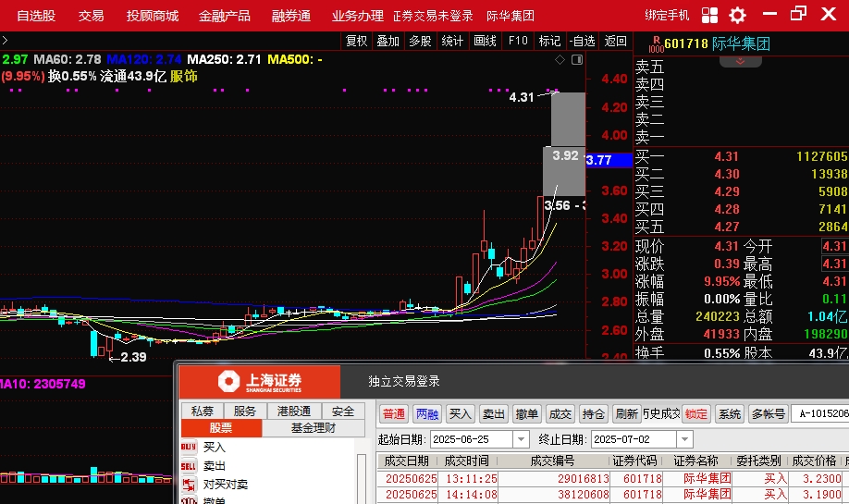This screenshot has height=504, width=849.
Task: Click the 买入 button in trade toolbar
Action: [x=461, y=413]
